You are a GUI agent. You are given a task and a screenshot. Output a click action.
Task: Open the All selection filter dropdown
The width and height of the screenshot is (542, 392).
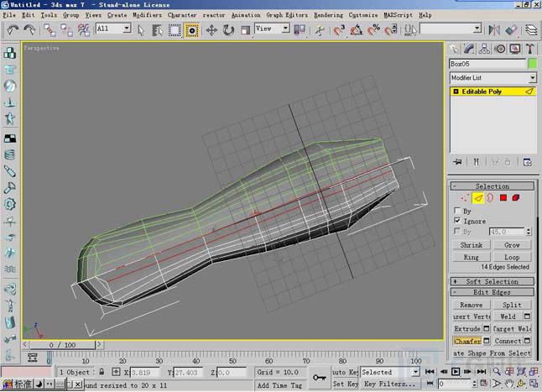[x=127, y=28]
